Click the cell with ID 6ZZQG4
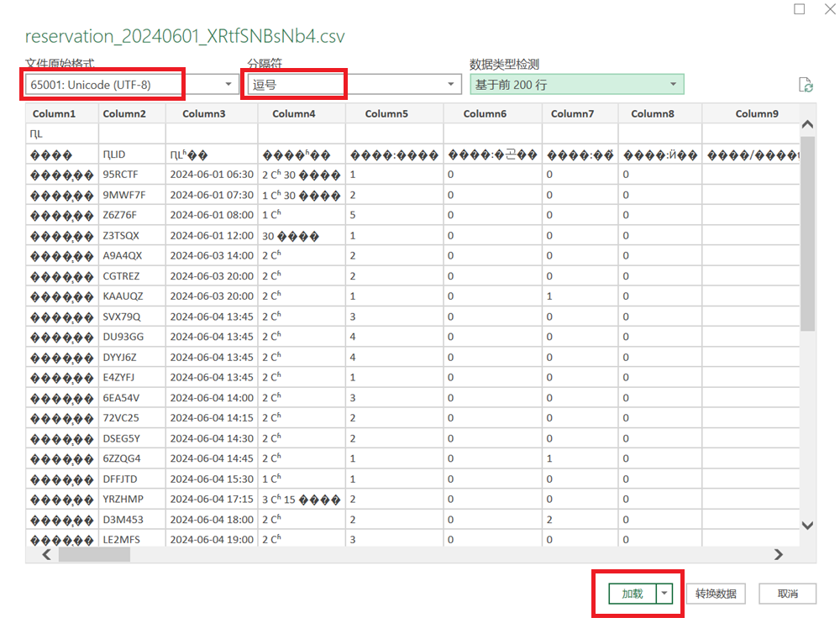Viewport: 840px width, 623px height. click(x=132, y=458)
